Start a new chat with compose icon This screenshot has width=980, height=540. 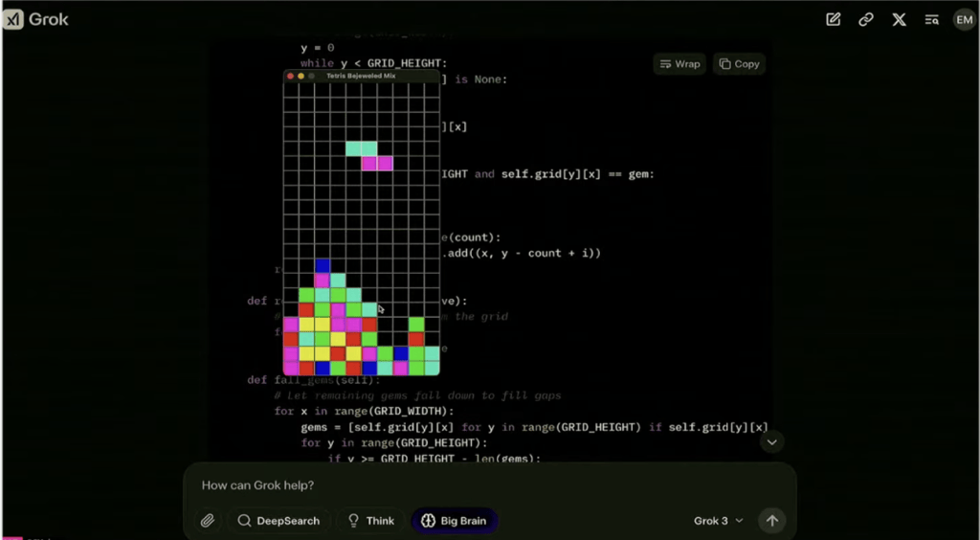click(834, 19)
